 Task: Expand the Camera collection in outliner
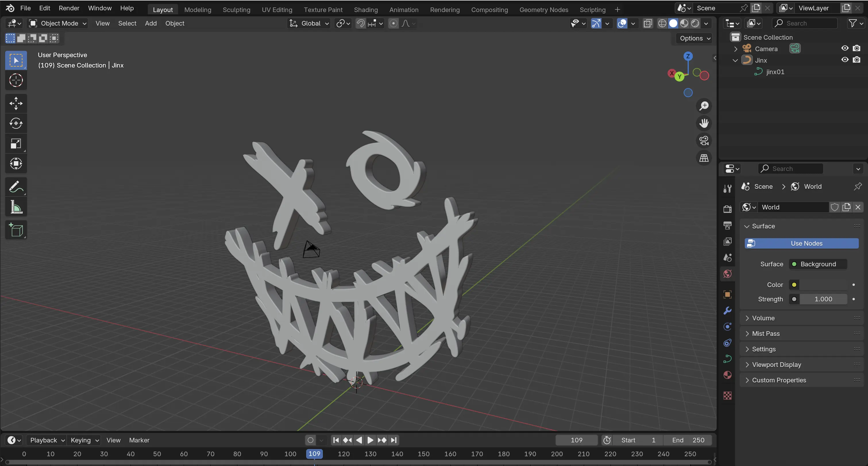(x=736, y=49)
